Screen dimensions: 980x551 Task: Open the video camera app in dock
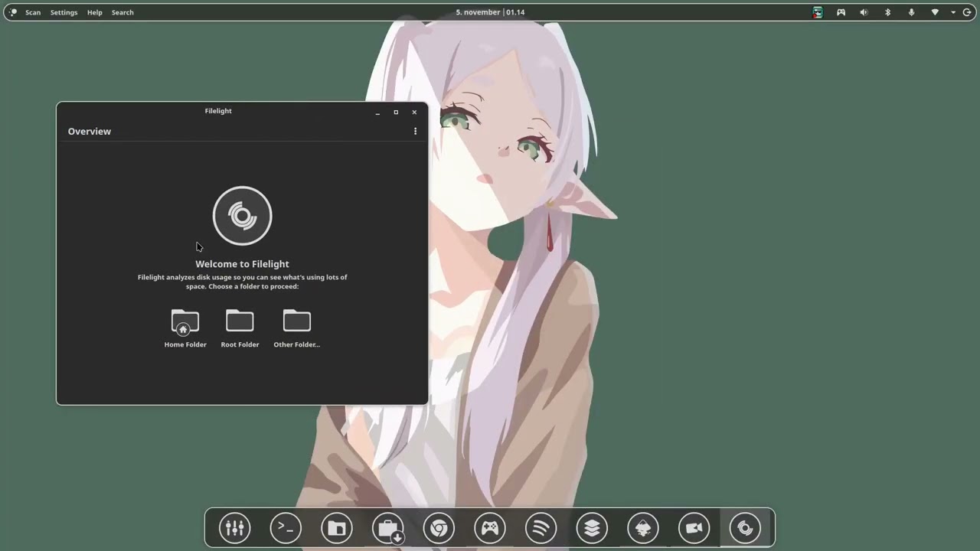click(x=694, y=528)
